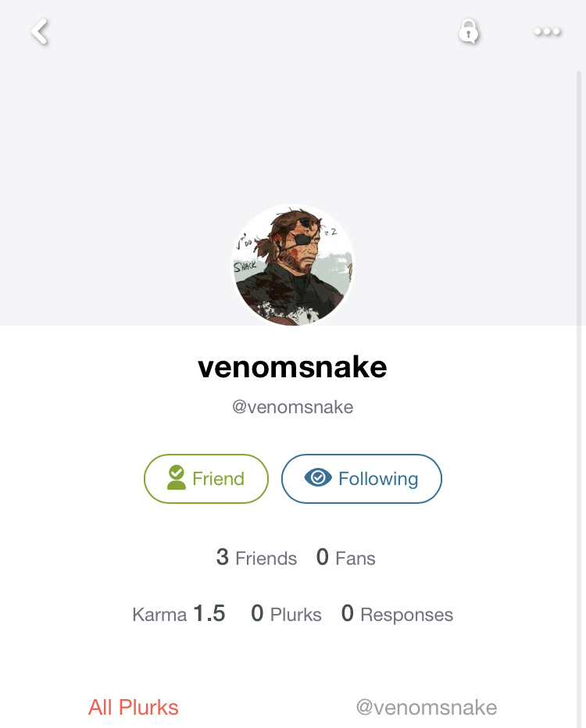Click the 0 Plurks counter
This screenshot has height=728, width=586.
[x=286, y=614]
